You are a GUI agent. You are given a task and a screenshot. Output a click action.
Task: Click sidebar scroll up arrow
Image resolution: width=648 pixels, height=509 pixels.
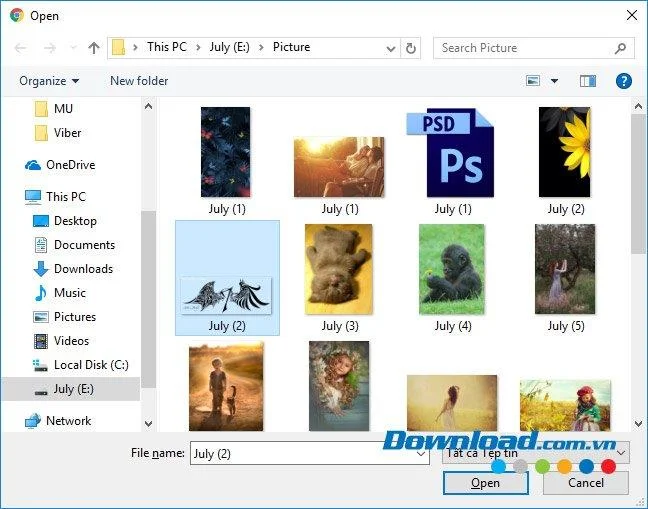click(148, 106)
